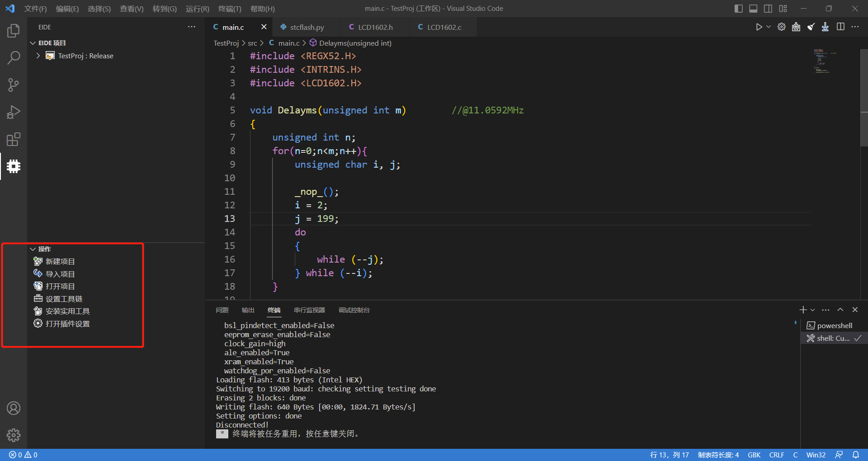Open terminal launch profile dropdown
The width and height of the screenshot is (868, 461).
point(812,310)
